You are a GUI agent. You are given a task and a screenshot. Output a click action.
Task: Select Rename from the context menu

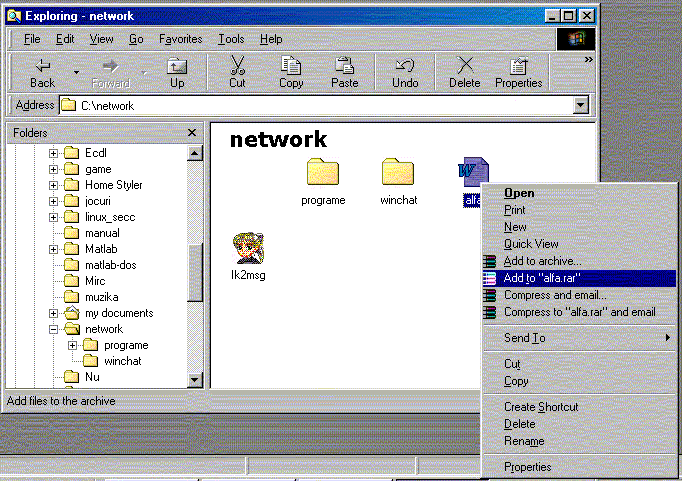point(524,441)
